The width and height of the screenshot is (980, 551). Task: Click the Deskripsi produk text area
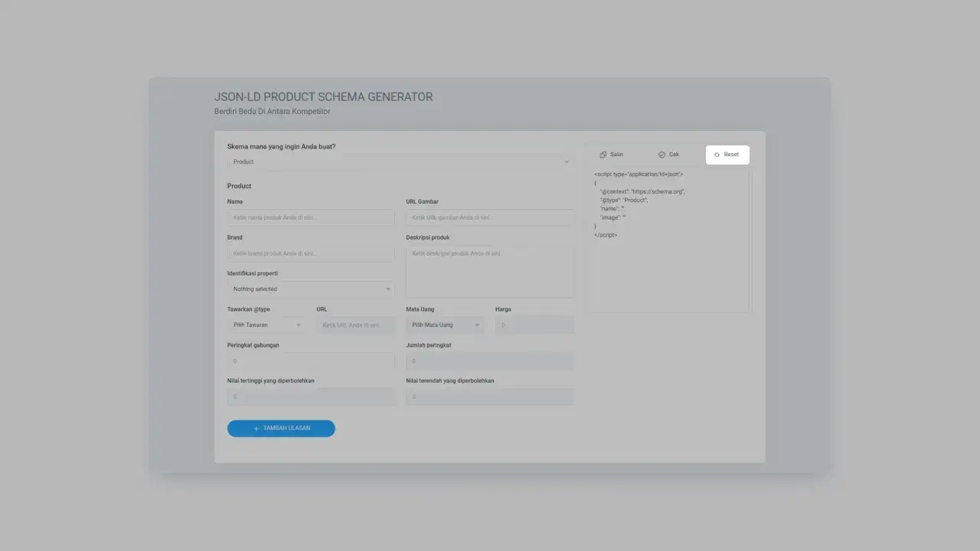click(x=489, y=272)
